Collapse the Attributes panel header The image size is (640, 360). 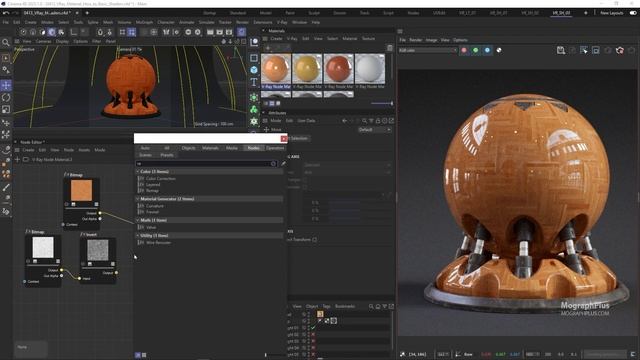click(x=264, y=113)
